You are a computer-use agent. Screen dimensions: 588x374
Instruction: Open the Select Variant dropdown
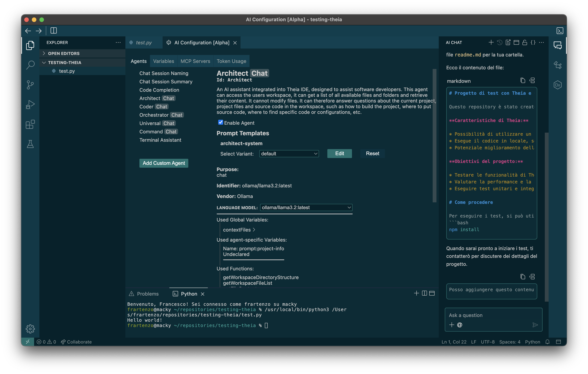click(x=289, y=154)
